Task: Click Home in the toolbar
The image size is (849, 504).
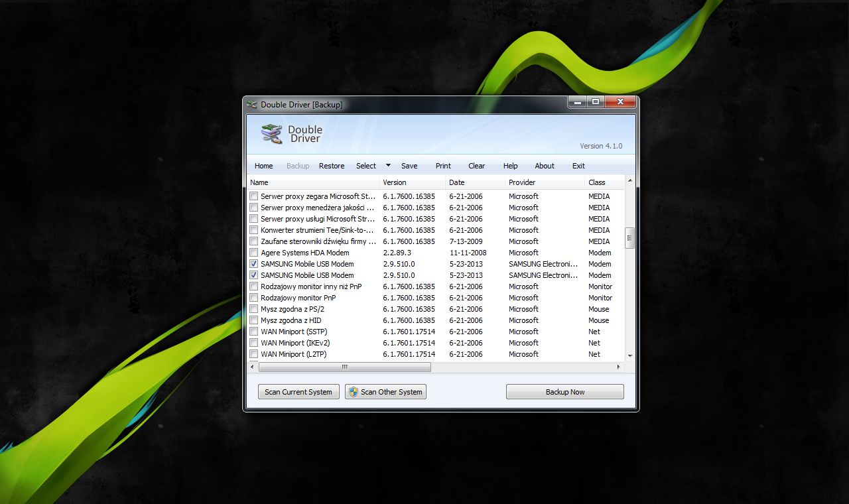Action: click(x=263, y=165)
